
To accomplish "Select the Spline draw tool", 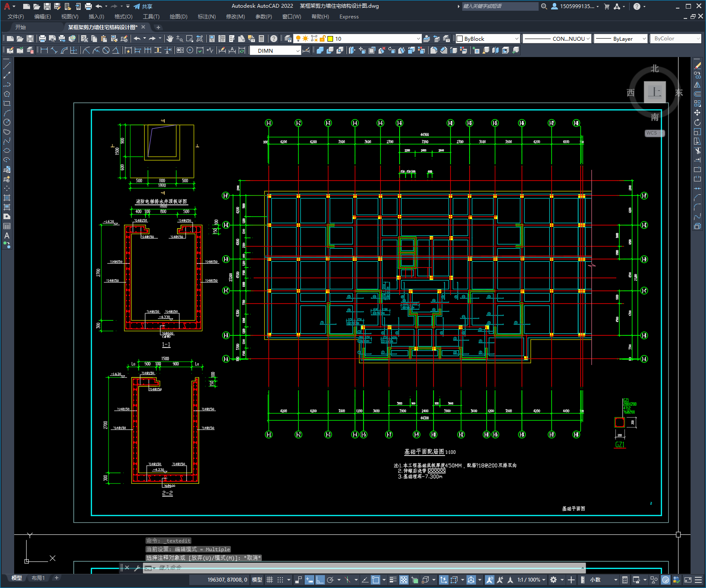I will [7, 141].
